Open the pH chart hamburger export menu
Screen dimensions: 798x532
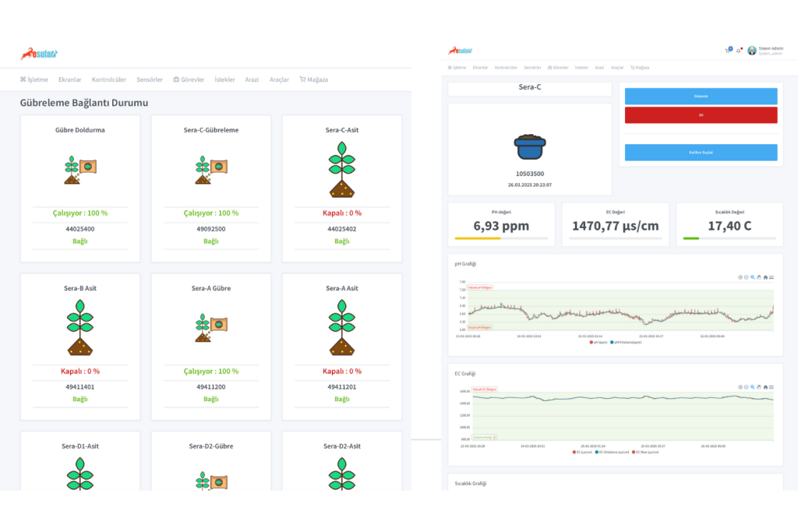[772, 277]
